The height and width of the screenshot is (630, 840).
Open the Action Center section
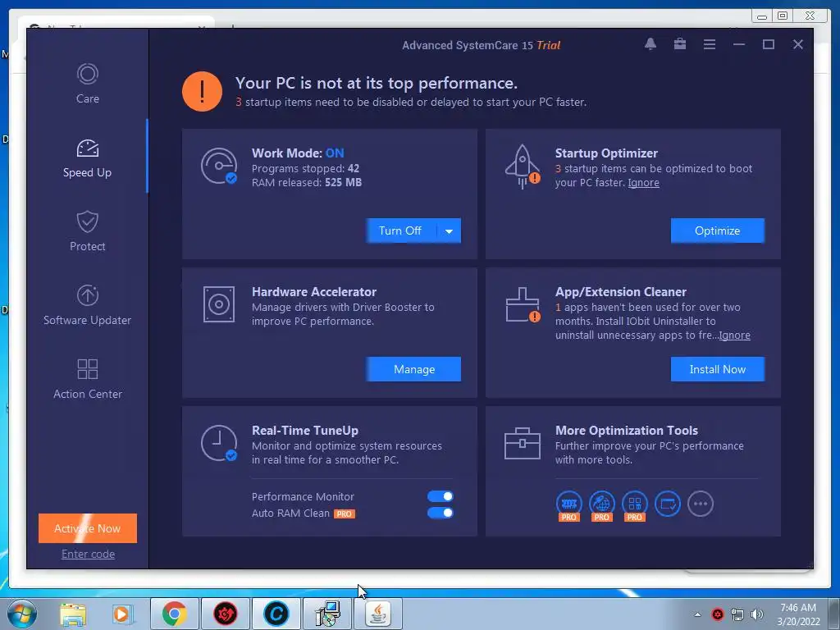(x=87, y=379)
